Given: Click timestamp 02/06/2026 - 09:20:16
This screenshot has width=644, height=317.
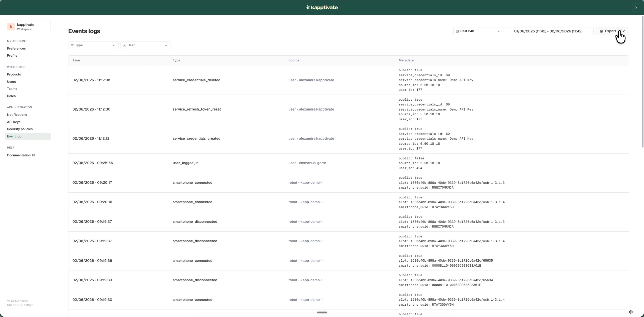Looking at the screenshot, I should coord(92,202).
